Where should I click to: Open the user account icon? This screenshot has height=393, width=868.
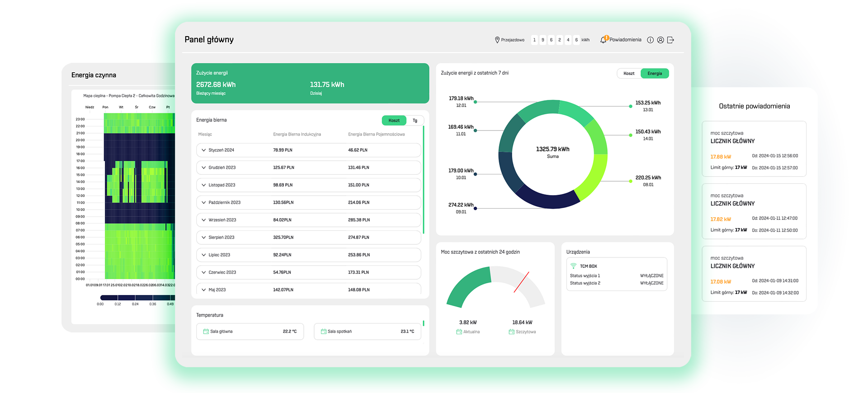660,40
